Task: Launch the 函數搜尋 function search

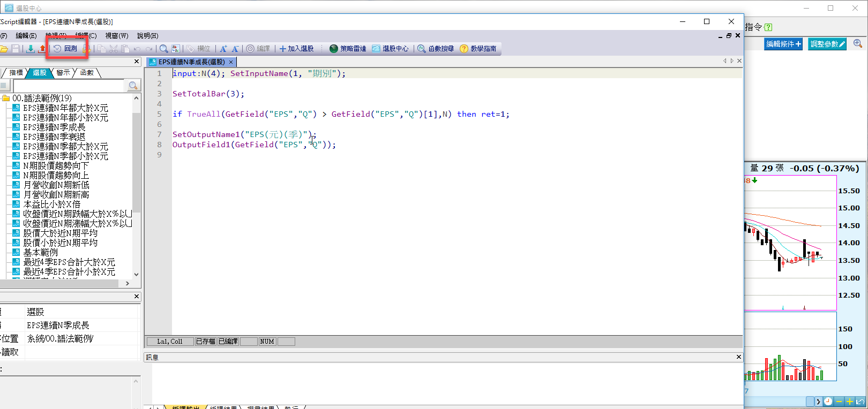Action: [436, 49]
